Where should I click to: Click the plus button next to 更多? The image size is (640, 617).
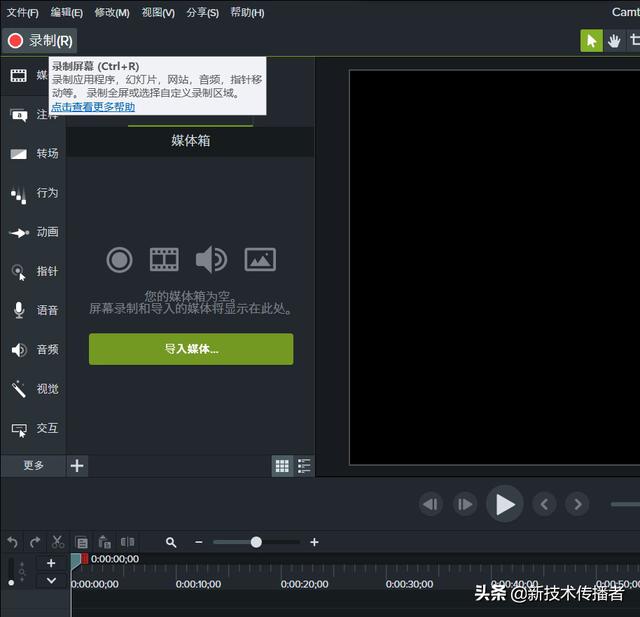pyautogui.click(x=78, y=466)
